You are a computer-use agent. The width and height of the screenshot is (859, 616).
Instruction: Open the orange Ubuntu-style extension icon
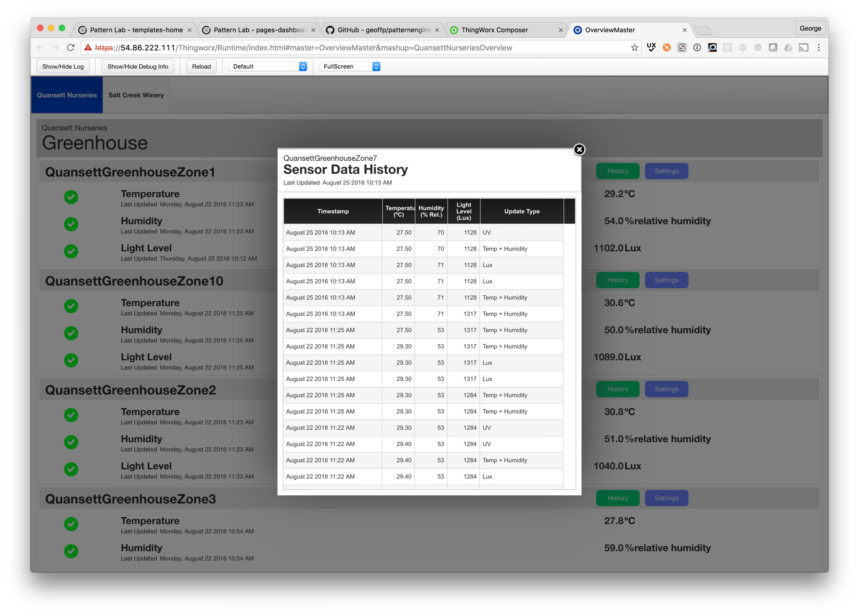click(x=666, y=48)
